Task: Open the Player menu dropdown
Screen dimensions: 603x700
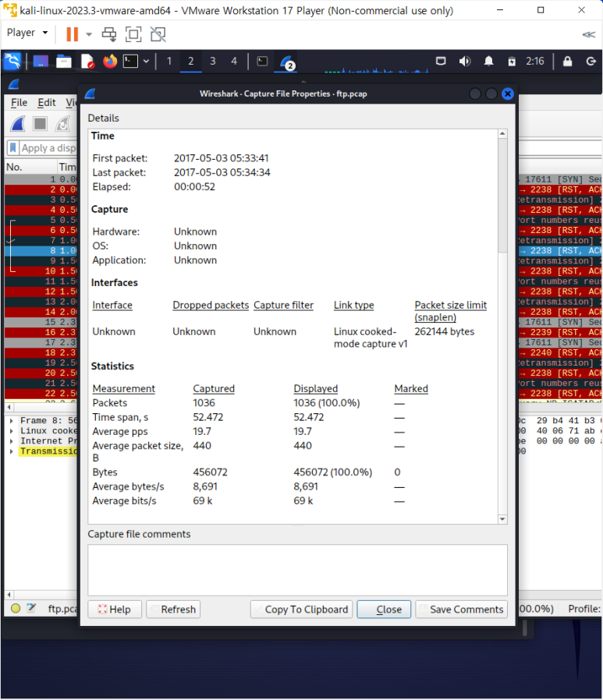Action: point(27,33)
